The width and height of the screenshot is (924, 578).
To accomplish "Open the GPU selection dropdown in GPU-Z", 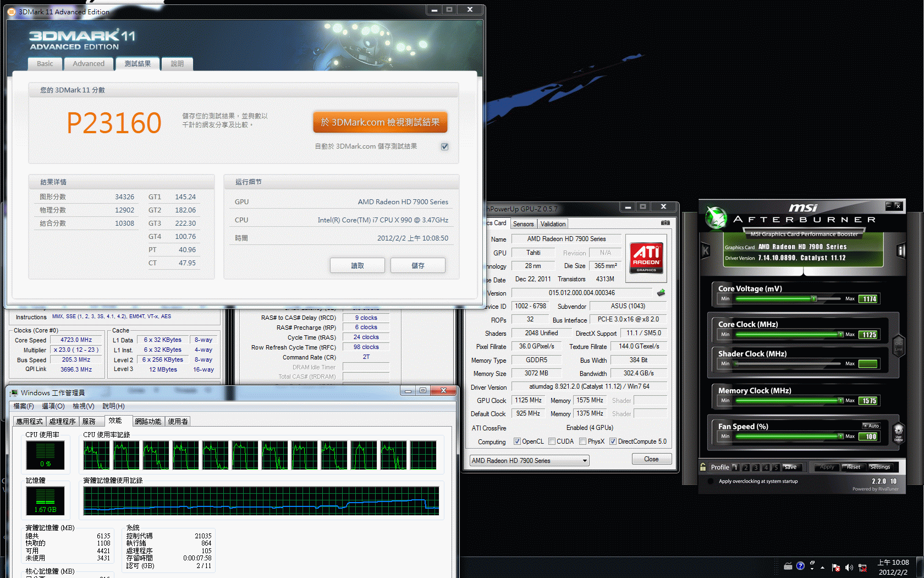I will 529,461.
